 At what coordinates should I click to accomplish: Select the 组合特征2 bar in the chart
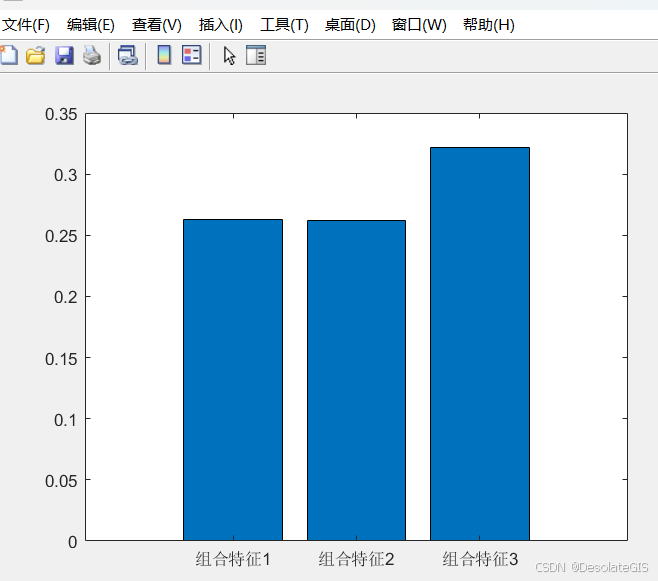point(356,380)
